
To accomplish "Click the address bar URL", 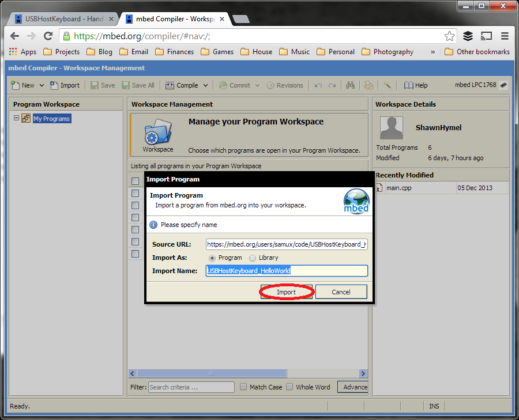I will point(142,36).
